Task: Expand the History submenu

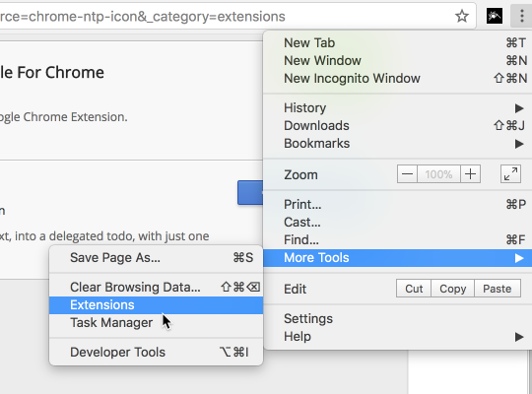Action: [x=398, y=108]
